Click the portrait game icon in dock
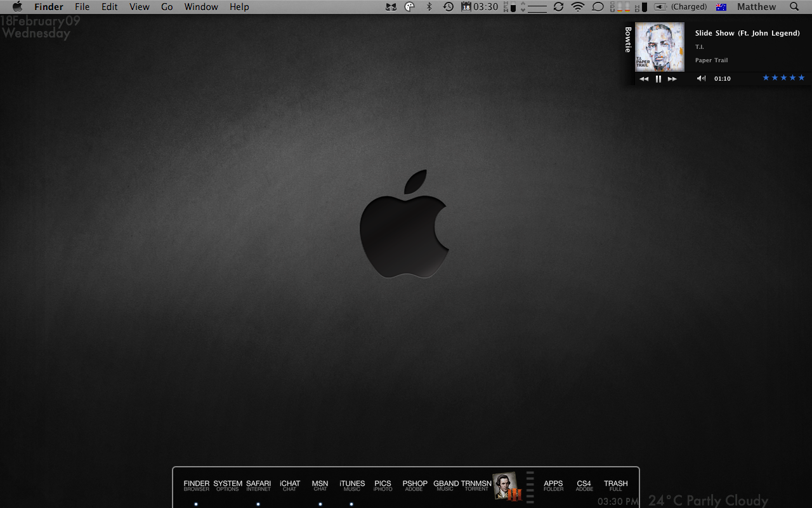This screenshot has height=508, width=812. [507, 486]
